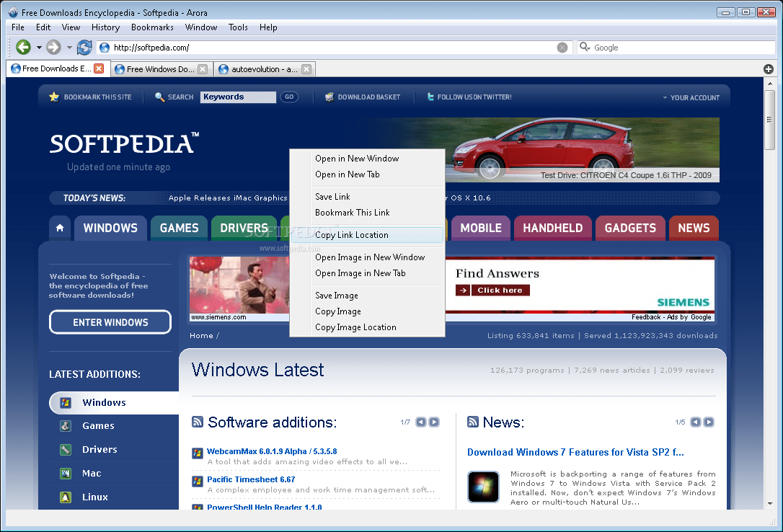Click the URL address bar field
Viewport: 783px width, 532px height.
point(333,48)
